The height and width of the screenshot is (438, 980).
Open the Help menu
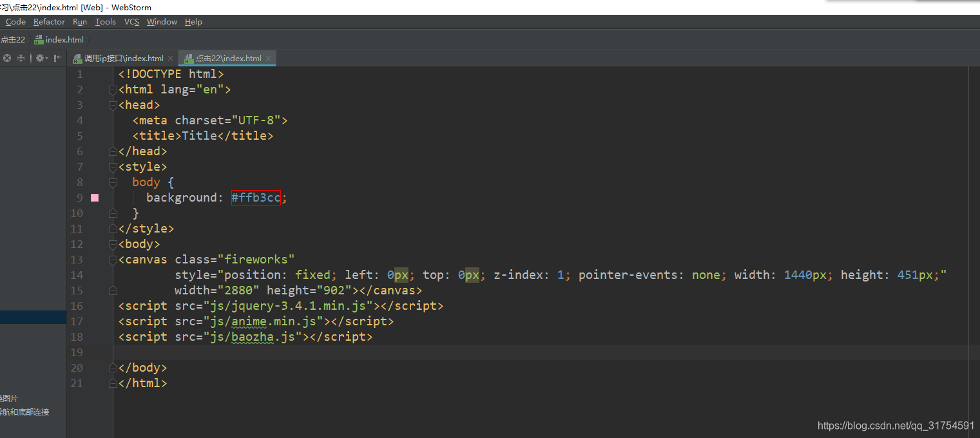[x=193, y=22]
